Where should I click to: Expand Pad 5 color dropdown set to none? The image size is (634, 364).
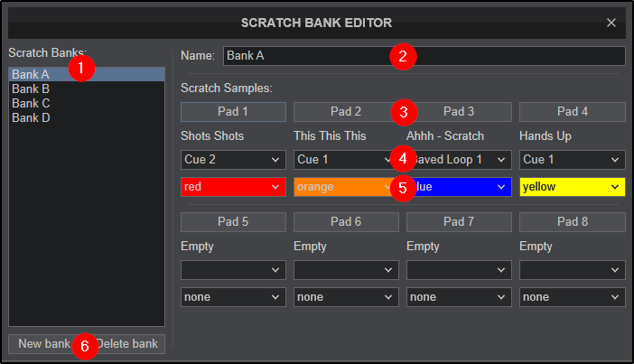(233, 296)
